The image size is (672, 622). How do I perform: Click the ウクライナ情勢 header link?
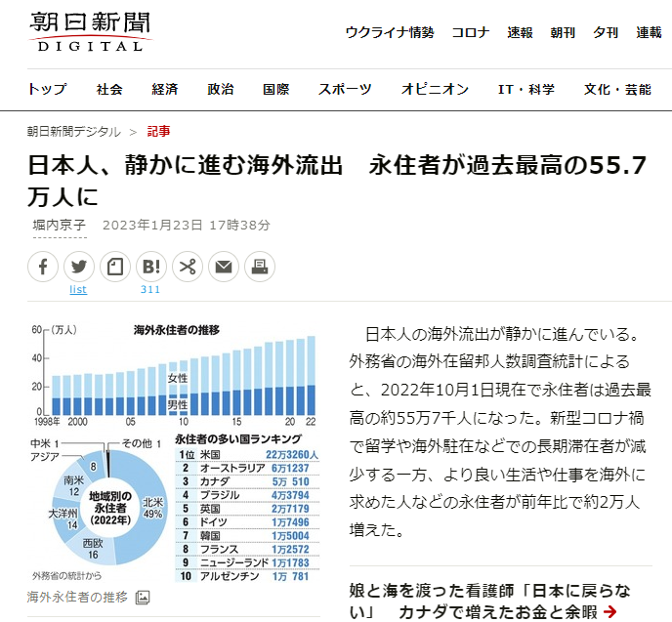point(389,32)
